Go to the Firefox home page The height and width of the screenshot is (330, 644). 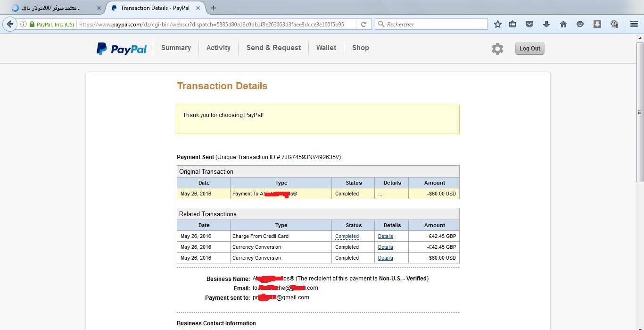tap(563, 24)
